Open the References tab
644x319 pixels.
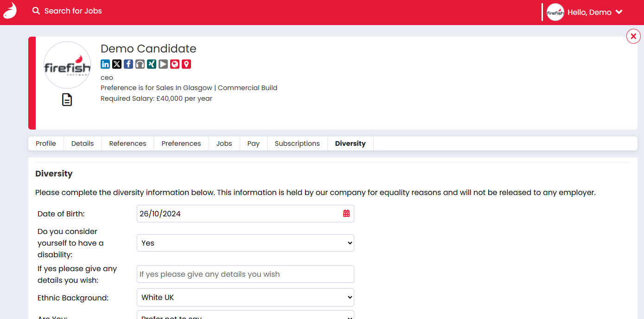[x=128, y=143]
